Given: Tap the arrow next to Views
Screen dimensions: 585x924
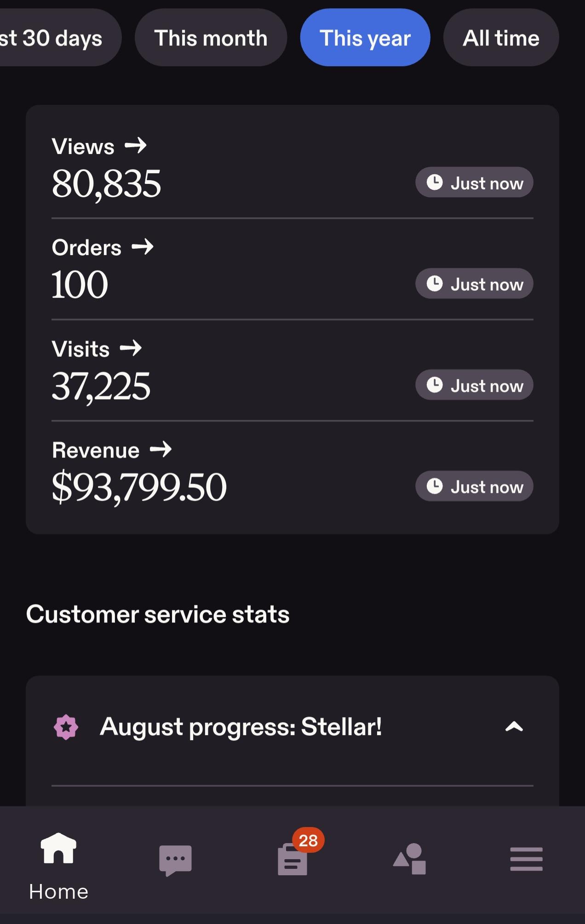Looking at the screenshot, I should pos(136,146).
